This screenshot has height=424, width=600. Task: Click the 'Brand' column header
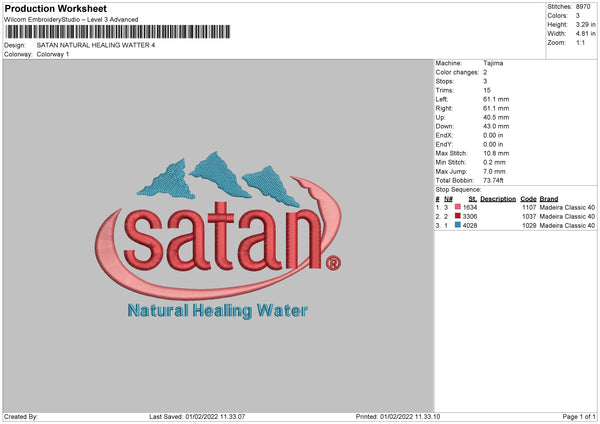tap(549, 198)
